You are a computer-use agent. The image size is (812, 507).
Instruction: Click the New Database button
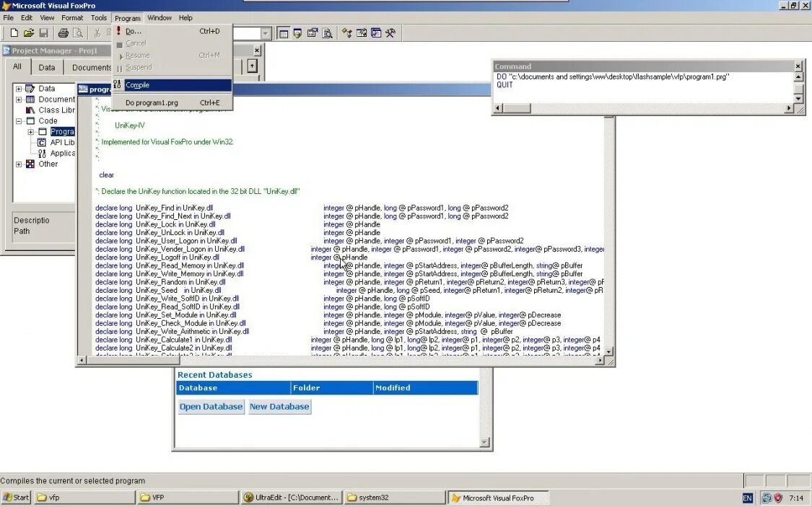(279, 407)
